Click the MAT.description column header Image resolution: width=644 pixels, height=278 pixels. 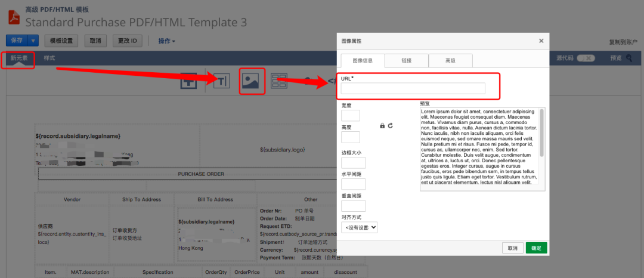click(90, 272)
